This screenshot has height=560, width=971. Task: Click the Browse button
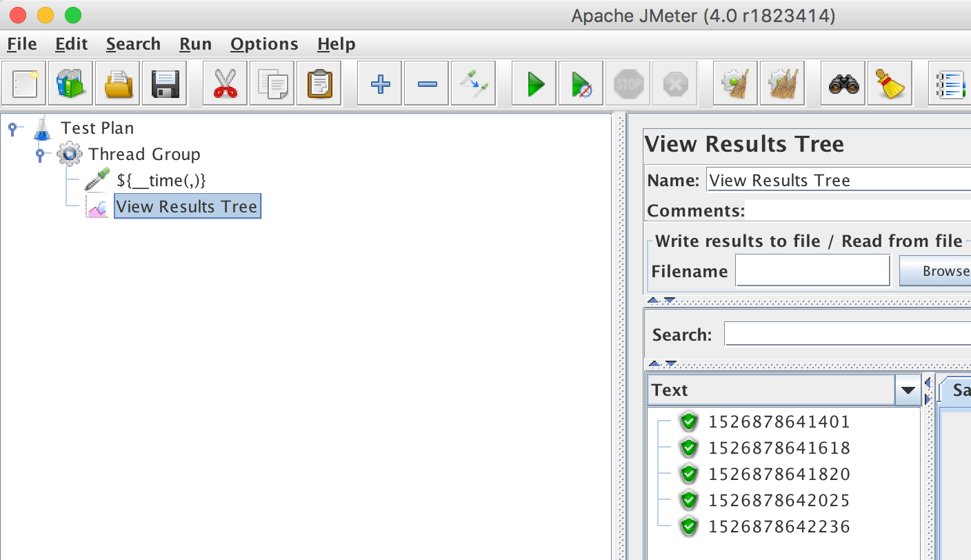934,271
